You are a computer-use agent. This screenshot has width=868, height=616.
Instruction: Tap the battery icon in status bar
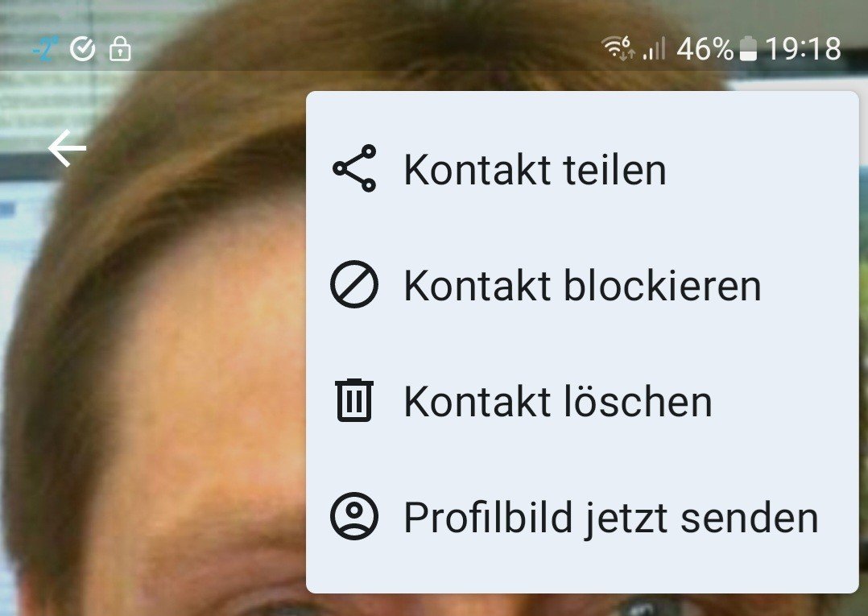748,48
